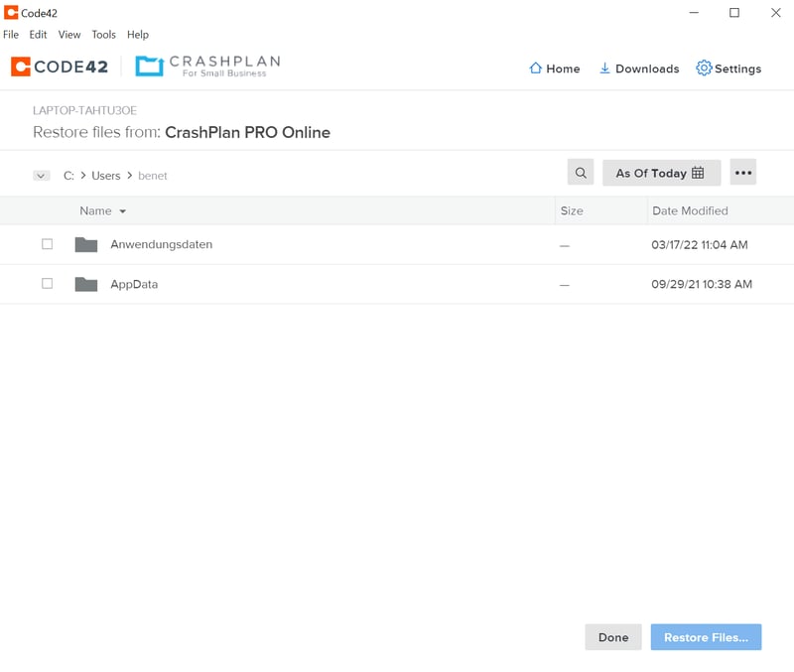Open the Help menu
The width and height of the screenshot is (794, 672).
[138, 35]
